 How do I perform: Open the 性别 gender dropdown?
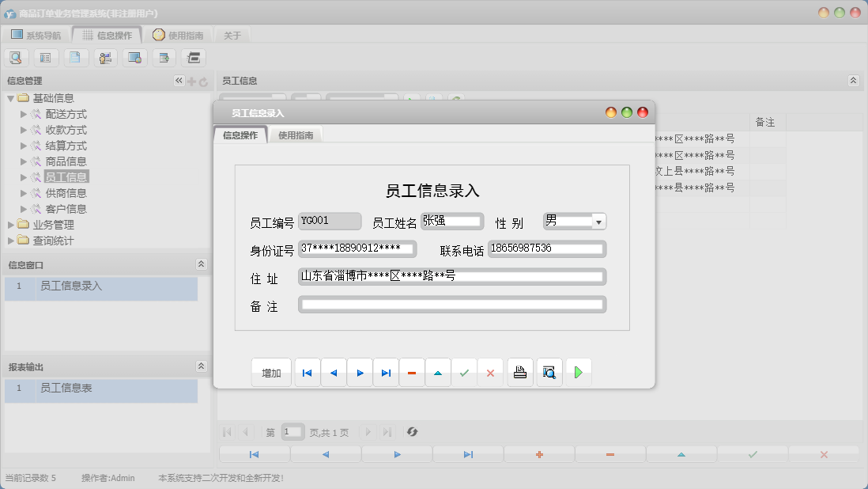[x=598, y=221]
